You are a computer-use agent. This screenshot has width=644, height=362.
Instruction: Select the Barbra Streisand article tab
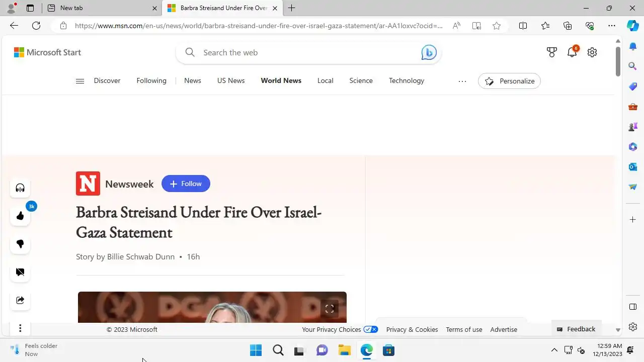pyautogui.click(x=223, y=8)
